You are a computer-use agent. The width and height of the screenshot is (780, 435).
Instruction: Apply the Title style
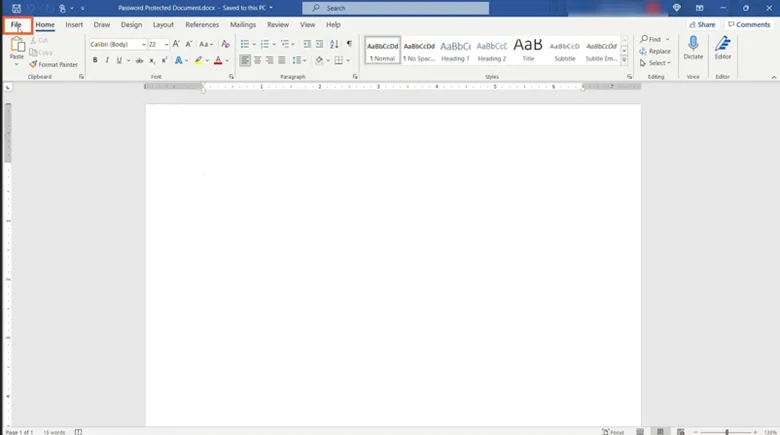528,50
